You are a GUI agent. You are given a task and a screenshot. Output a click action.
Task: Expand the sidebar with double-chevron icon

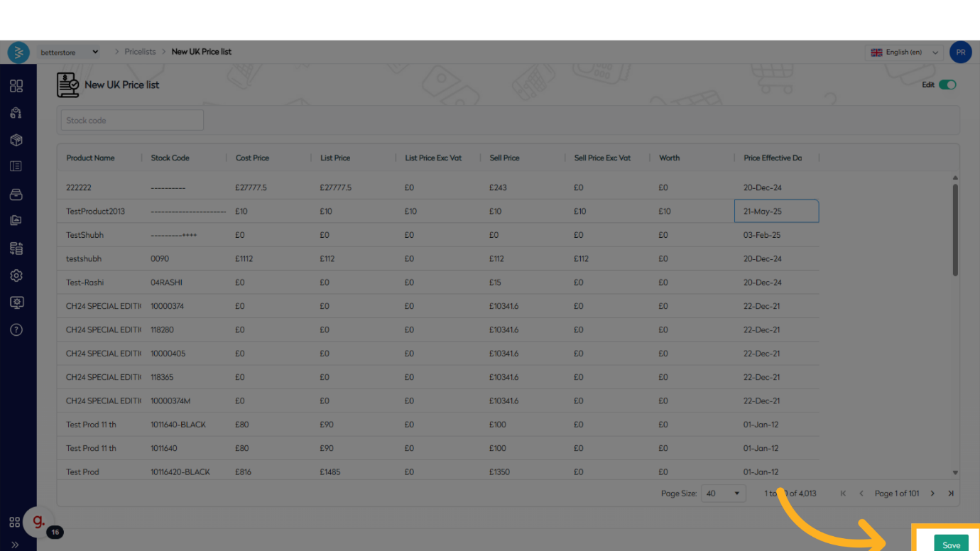[15, 545]
